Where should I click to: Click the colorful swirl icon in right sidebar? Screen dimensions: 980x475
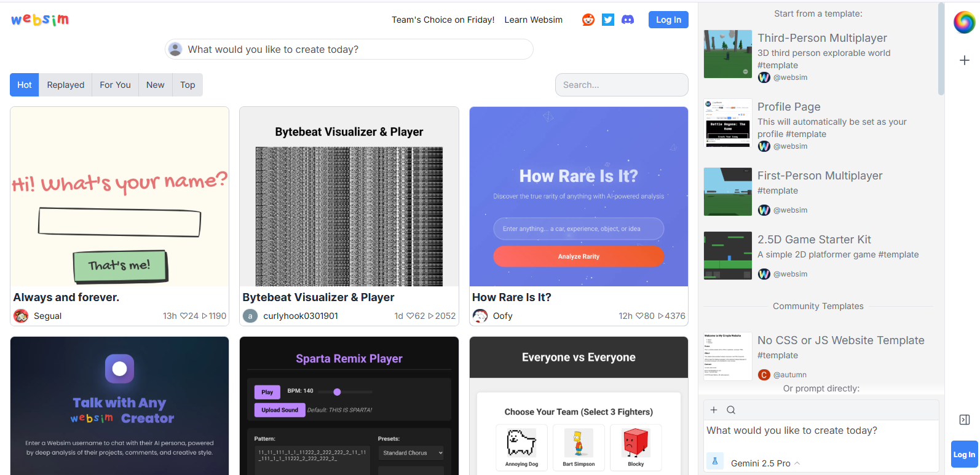pyautogui.click(x=964, y=23)
